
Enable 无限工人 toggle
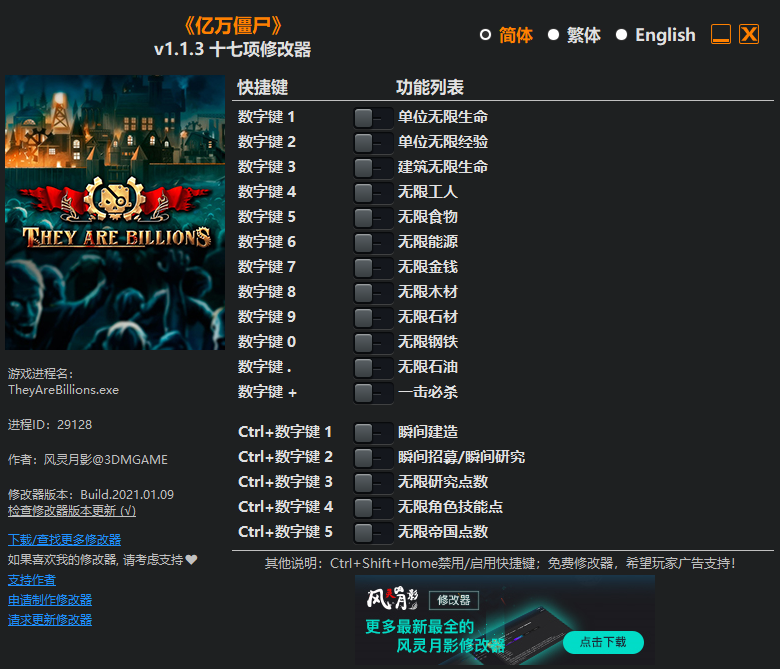pyautogui.click(x=373, y=192)
